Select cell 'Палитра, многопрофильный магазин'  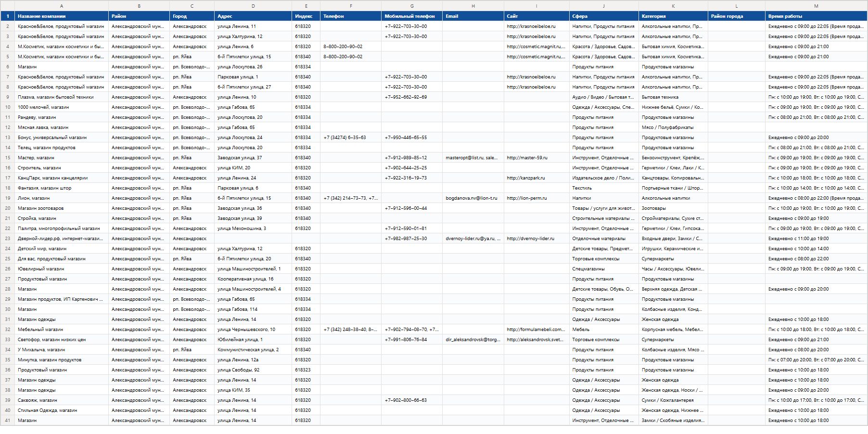click(x=62, y=229)
